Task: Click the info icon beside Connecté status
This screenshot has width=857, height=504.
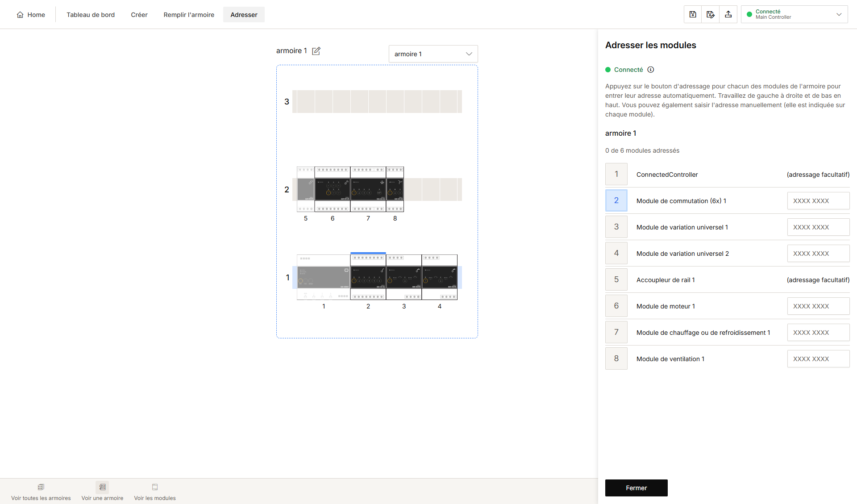Action: pos(651,70)
